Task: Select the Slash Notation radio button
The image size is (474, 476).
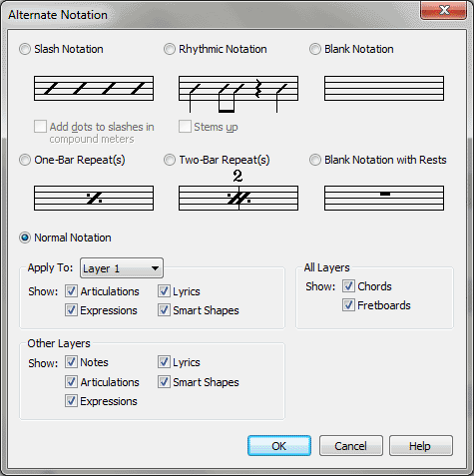Action: click(x=25, y=49)
